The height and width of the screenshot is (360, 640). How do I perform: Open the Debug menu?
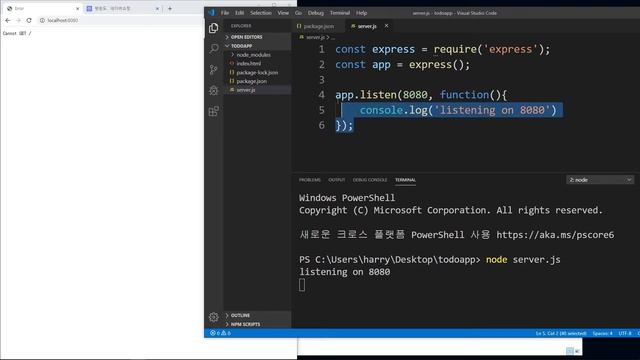pyautogui.click(x=316, y=13)
